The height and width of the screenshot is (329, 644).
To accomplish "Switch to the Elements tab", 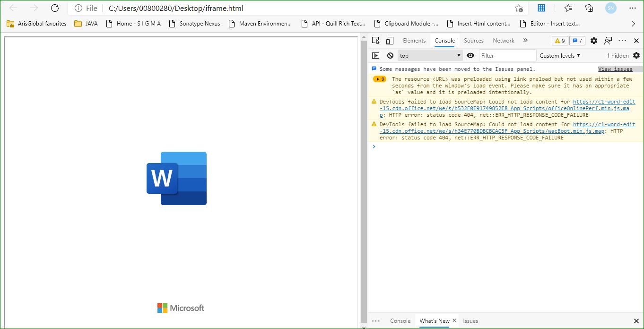I will [x=414, y=41].
